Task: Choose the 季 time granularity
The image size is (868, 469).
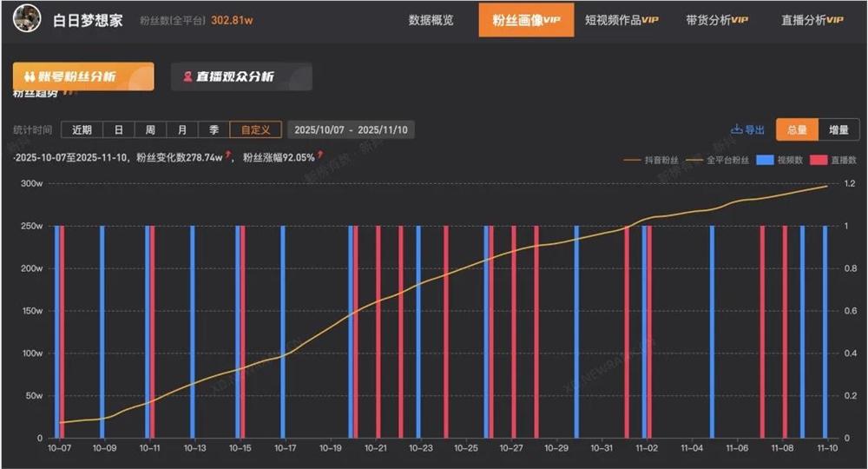Action: tap(214, 129)
